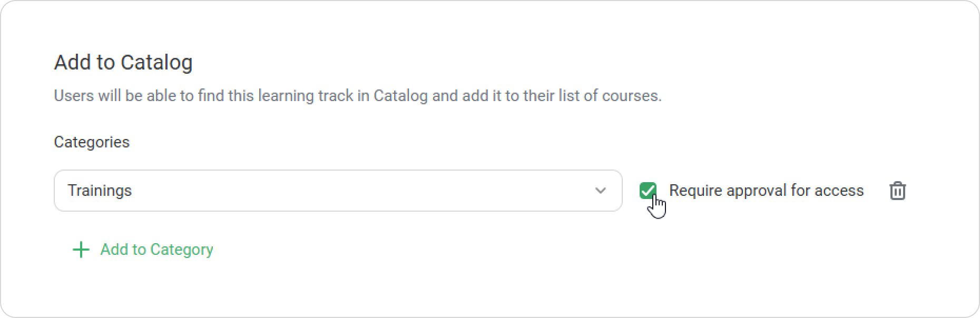The image size is (980, 318).
Task: Click the 'learning track' phrase in the description
Action: (291, 96)
